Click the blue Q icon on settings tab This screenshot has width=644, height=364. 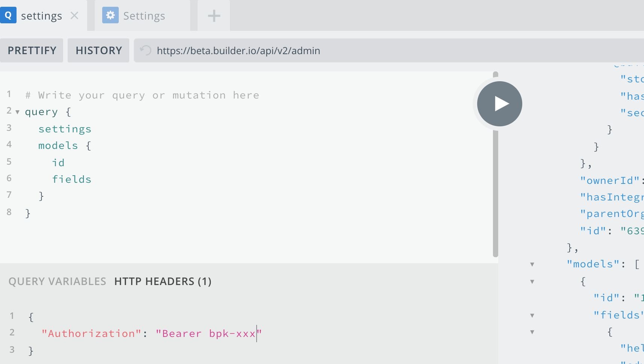[x=8, y=16]
